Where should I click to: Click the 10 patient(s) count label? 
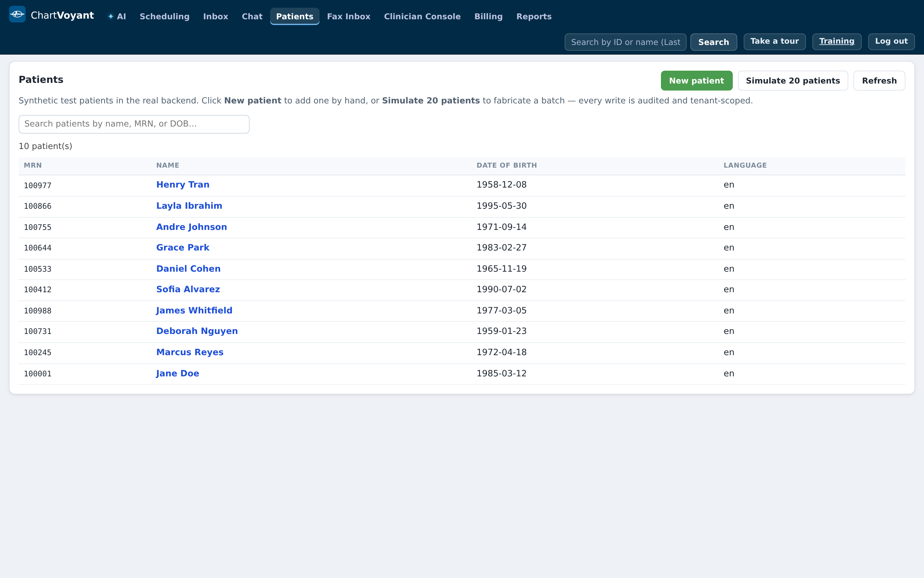(x=46, y=146)
